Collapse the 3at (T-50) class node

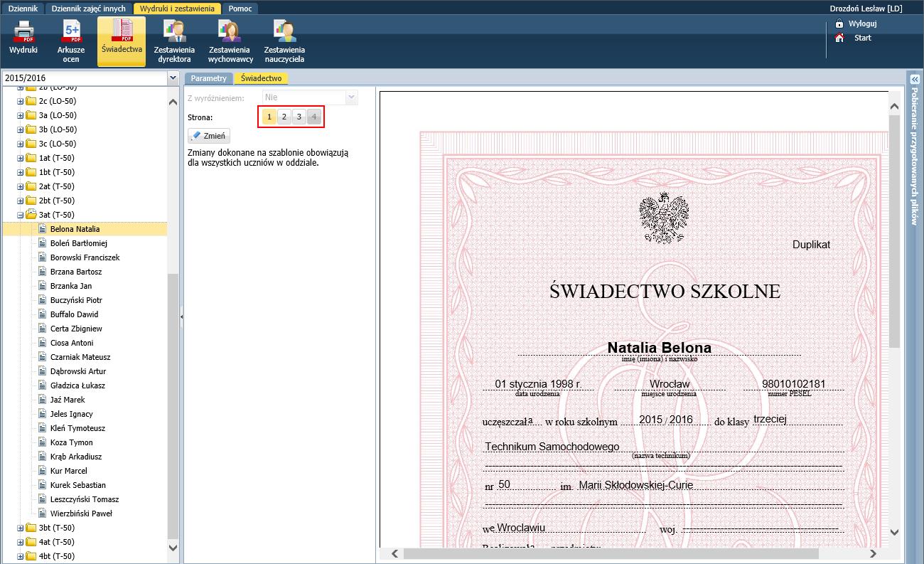click(x=21, y=215)
